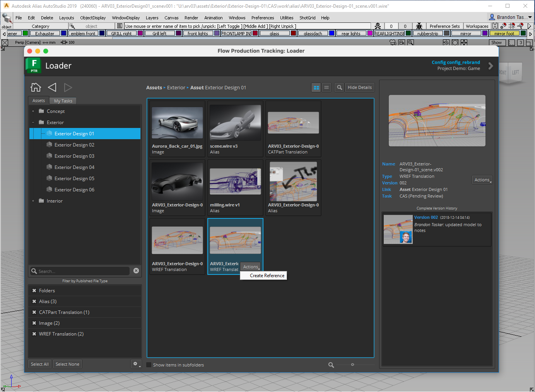The image size is (535, 392).
Task: Click the thumbnail size magnifier icon
Action: (331, 365)
